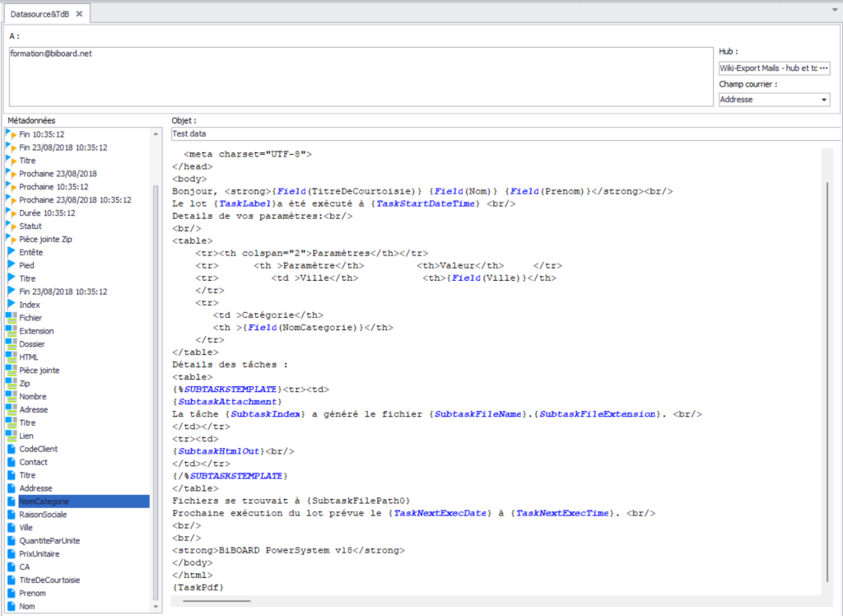The width and height of the screenshot is (843, 616).
Task: Click the document icon beside 'CodeClient'
Action: tap(12, 449)
